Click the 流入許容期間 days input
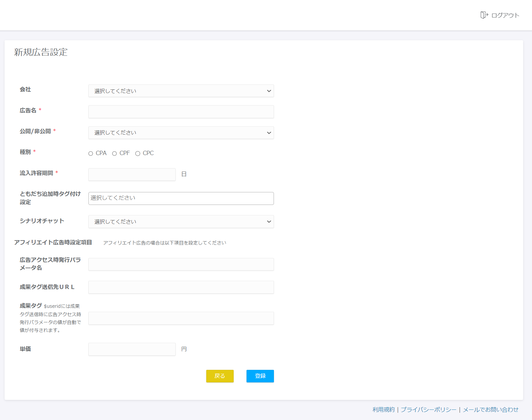 132,175
